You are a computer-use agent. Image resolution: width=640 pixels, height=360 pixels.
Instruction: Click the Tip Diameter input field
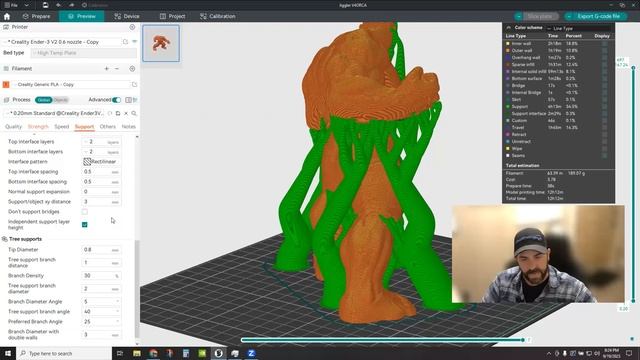point(101,250)
